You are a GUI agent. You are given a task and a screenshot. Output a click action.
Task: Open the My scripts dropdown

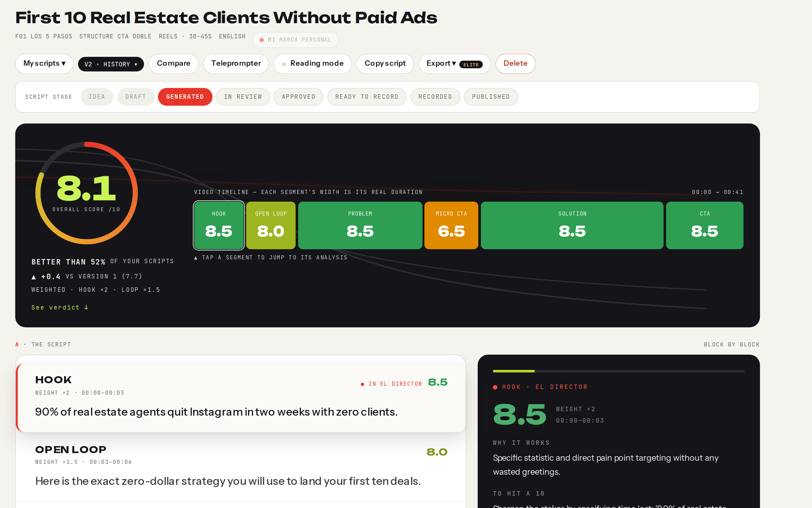tap(44, 63)
